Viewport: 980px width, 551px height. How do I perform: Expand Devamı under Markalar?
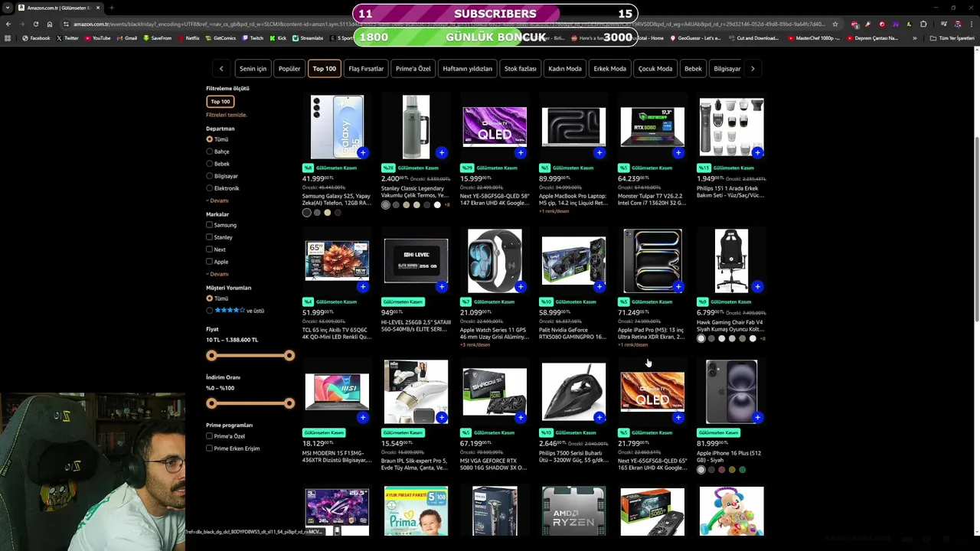click(217, 274)
